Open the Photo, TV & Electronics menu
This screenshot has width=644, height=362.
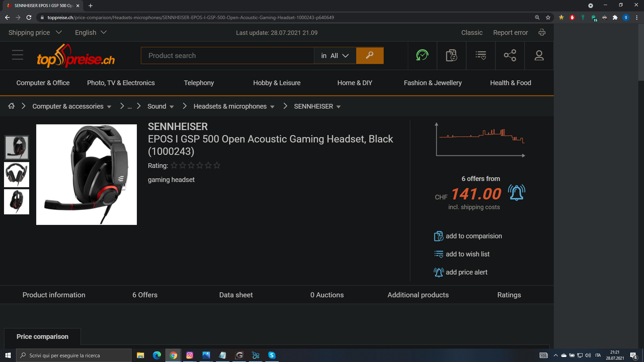121,83
